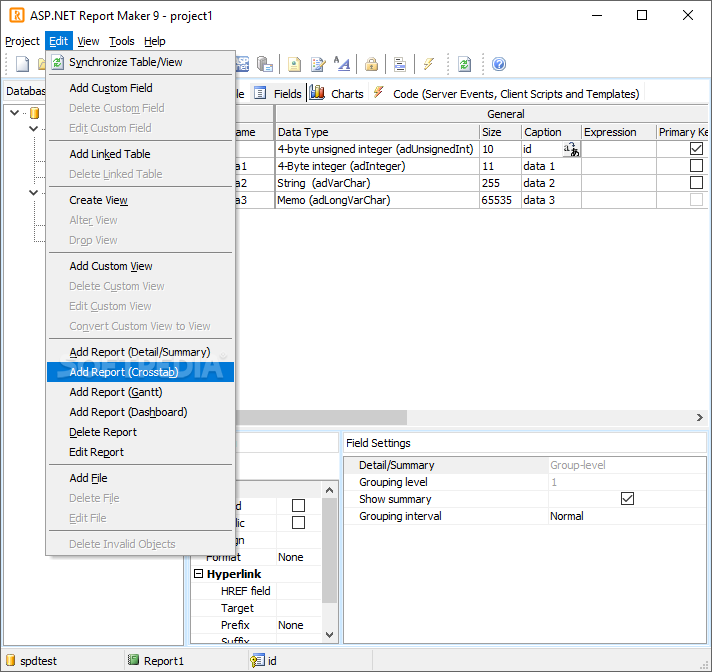
Task: Collapse the first nested tree chevron below database
Action: tap(33, 128)
